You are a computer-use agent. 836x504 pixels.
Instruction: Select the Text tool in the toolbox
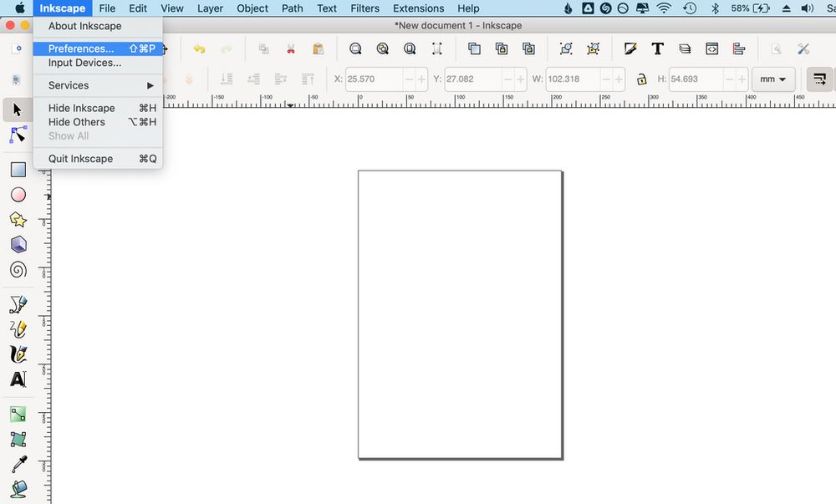click(18, 379)
